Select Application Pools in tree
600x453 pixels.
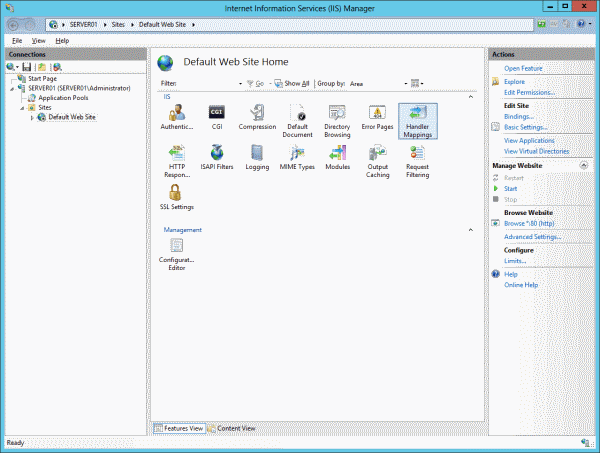[63, 98]
